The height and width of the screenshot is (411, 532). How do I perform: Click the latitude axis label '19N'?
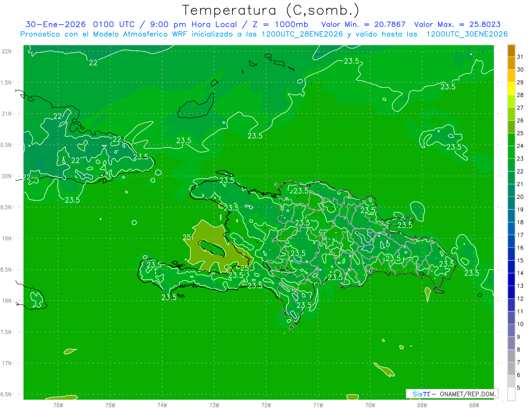point(7,238)
